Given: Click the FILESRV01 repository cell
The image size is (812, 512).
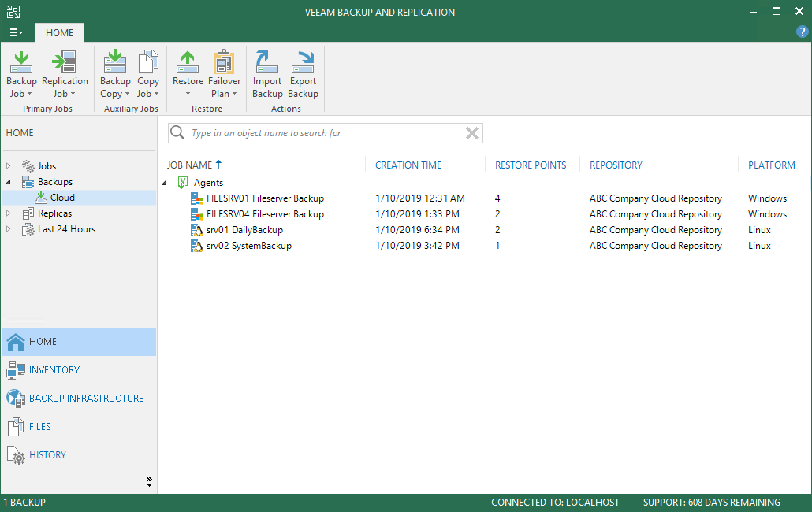Looking at the screenshot, I should pyautogui.click(x=656, y=198).
